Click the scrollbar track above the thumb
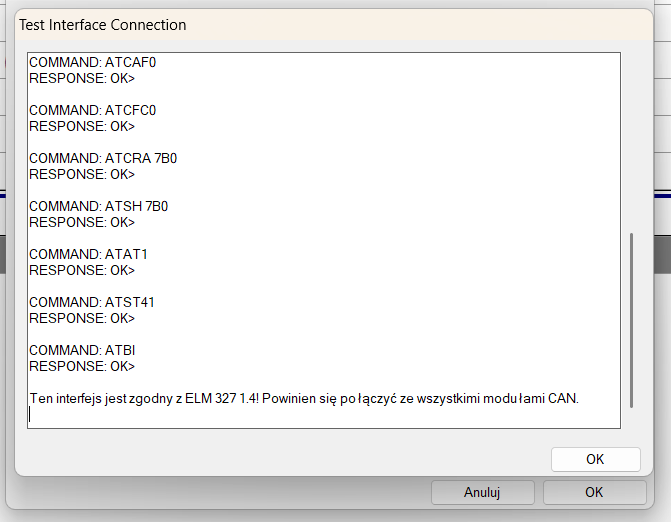The image size is (671, 522). coord(631,140)
